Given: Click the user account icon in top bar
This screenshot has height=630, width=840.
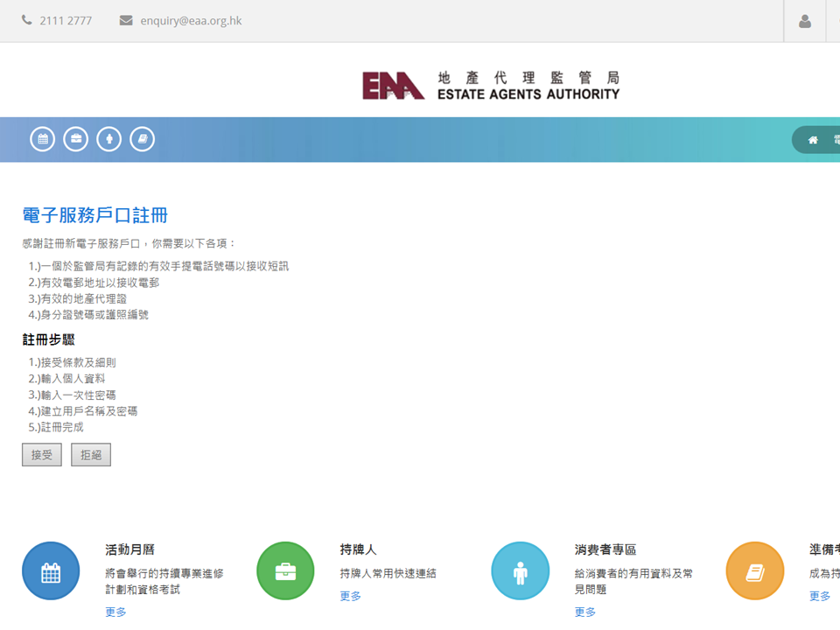Looking at the screenshot, I should 804,21.
